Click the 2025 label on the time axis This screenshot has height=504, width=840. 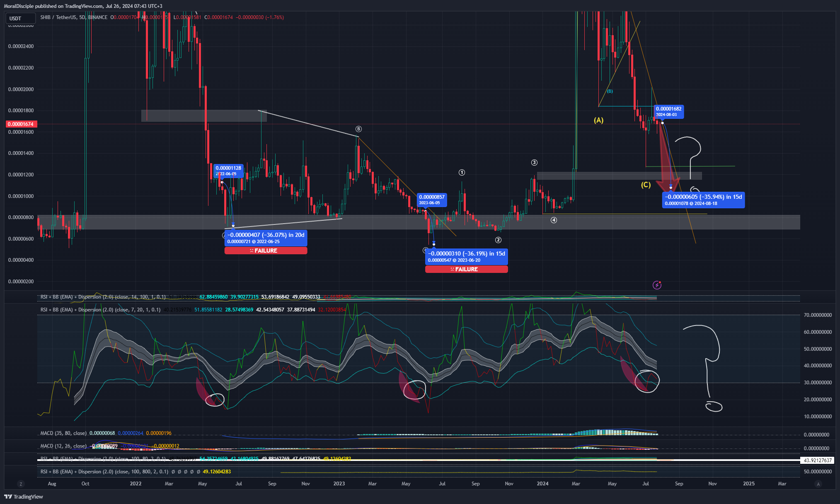749,484
